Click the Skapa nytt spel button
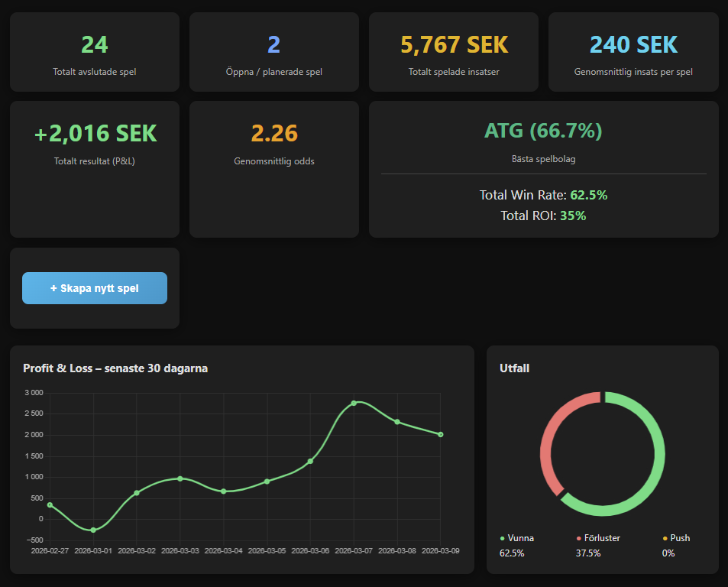Image resolution: width=728 pixels, height=587 pixels. pyautogui.click(x=95, y=288)
